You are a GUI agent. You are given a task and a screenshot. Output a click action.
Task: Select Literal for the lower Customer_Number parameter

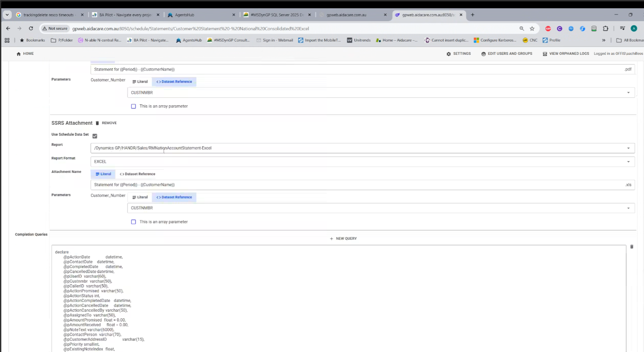pos(140,197)
